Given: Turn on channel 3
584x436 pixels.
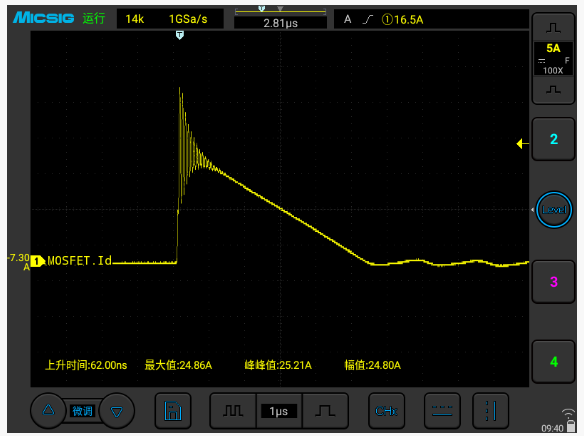Looking at the screenshot, I should click(553, 282).
